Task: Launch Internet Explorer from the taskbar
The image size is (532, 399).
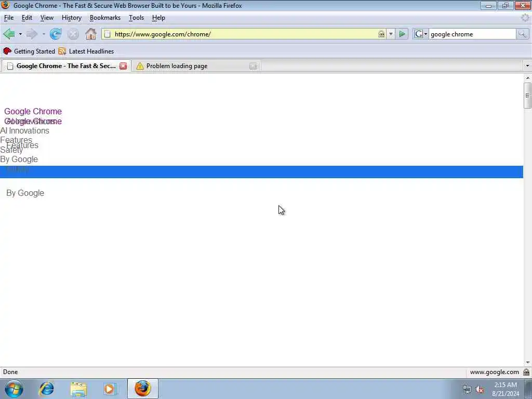Action: pos(46,389)
